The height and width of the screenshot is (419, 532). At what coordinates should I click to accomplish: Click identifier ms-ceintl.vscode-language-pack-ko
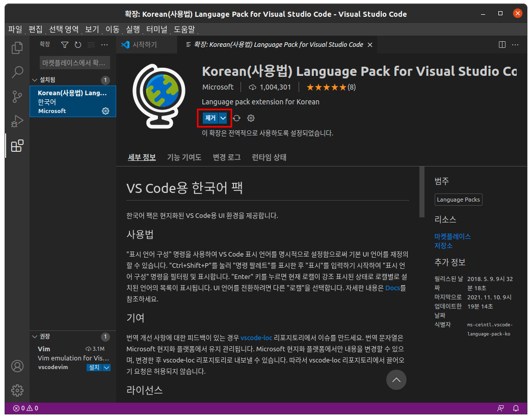coord(490,329)
